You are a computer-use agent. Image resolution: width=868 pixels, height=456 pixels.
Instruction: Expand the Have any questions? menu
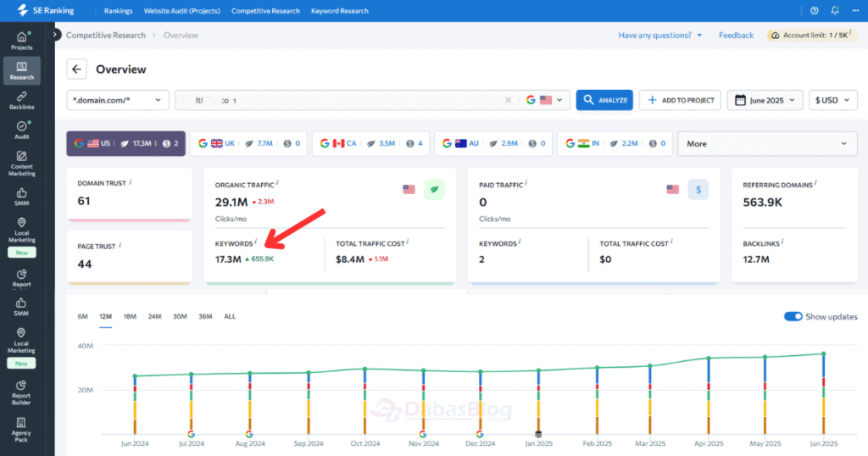tap(659, 35)
